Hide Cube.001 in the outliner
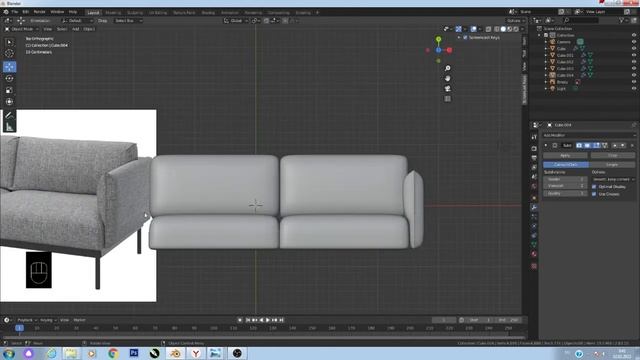 634,55
